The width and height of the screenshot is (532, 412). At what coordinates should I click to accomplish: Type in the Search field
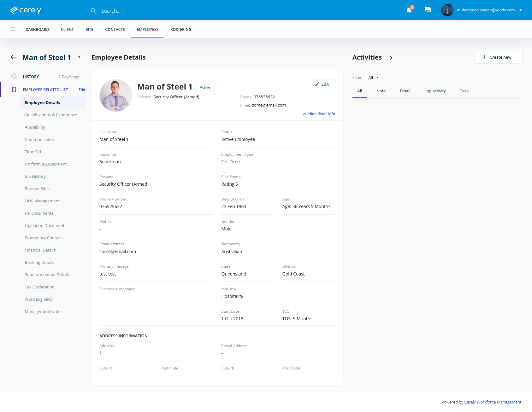(111, 11)
